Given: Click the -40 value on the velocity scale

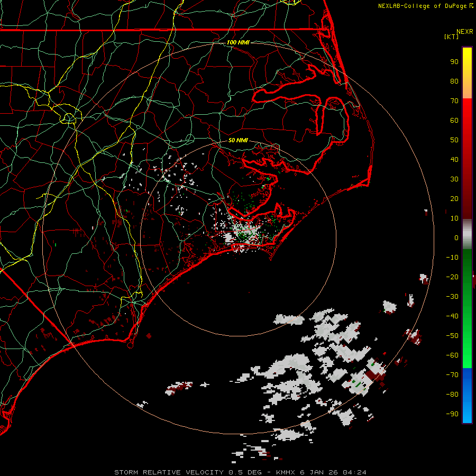Looking at the screenshot, I should [452, 316].
